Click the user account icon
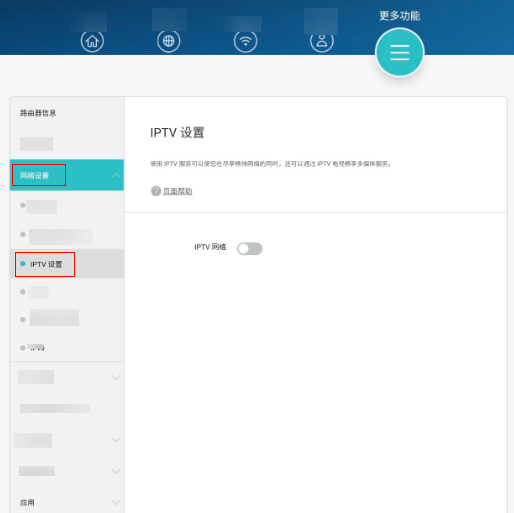The image size is (514, 513). tap(322, 41)
